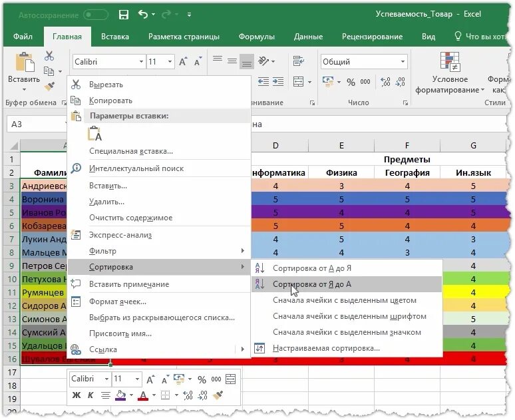Increase font size in ribbon
Viewport: 515px width, 420px height.
183,61
